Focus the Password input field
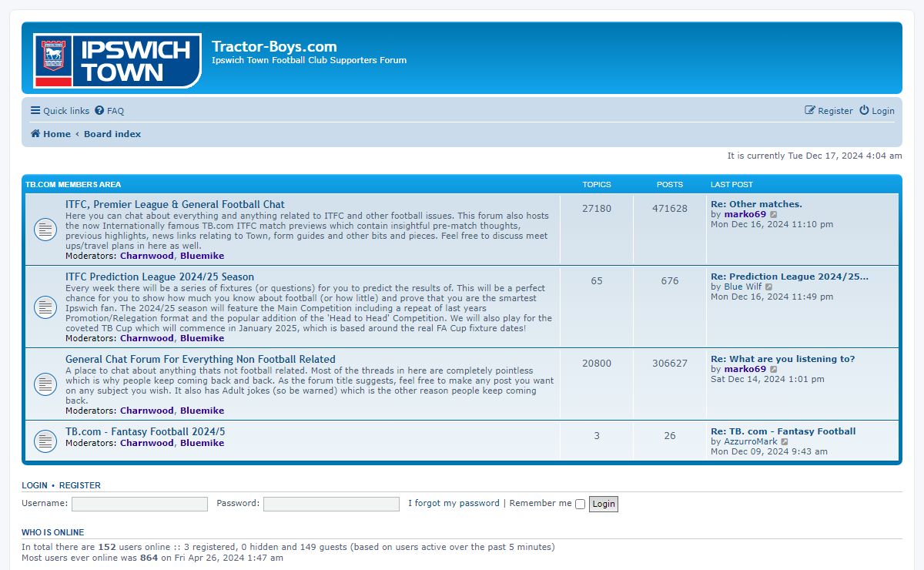The height and width of the screenshot is (570, 924). (x=331, y=504)
